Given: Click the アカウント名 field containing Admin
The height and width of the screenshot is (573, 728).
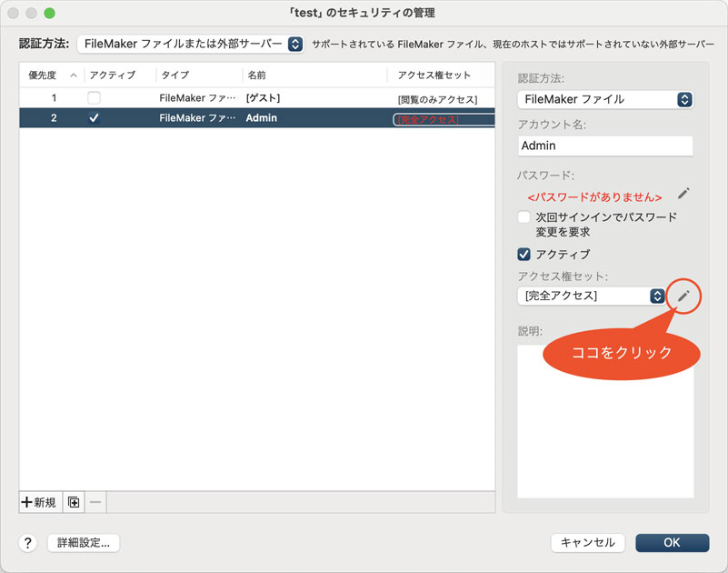Looking at the screenshot, I should coord(605,146).
